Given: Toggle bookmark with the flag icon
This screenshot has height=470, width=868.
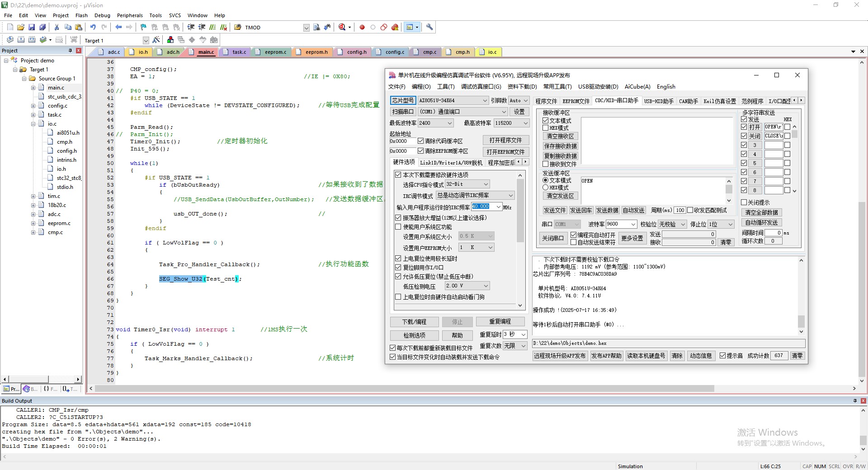Looking at the screenshot, I should 143,27.
